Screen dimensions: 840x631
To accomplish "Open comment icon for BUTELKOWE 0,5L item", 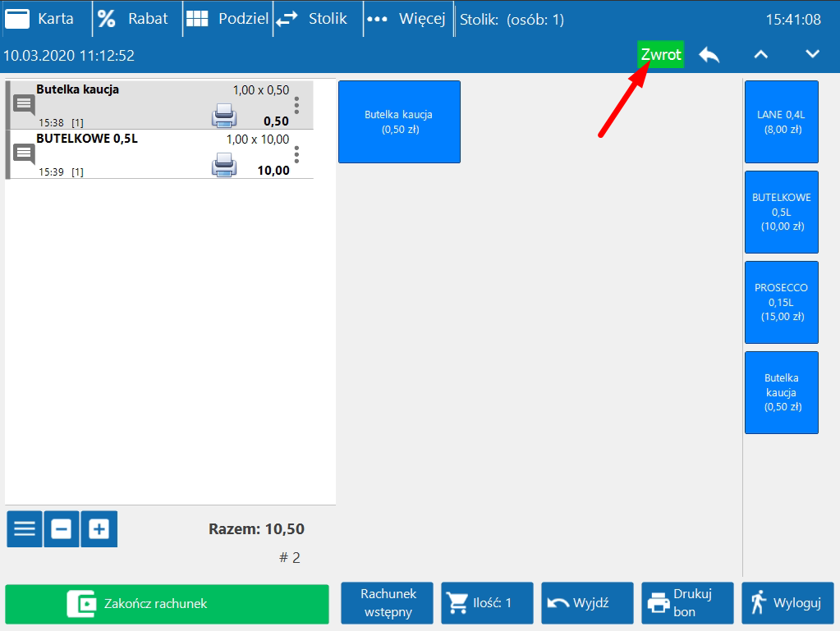I will click(24, 153).
